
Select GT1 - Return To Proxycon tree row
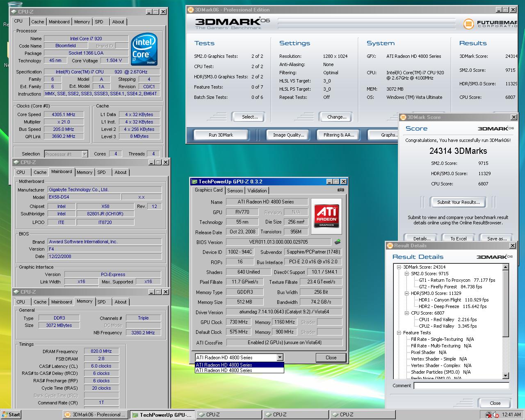click(457, 280)
